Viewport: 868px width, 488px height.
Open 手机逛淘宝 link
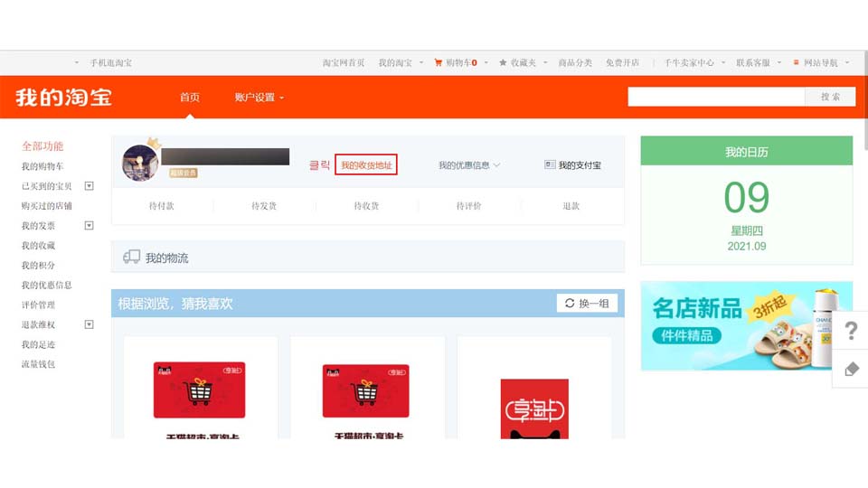coord(110,62)
